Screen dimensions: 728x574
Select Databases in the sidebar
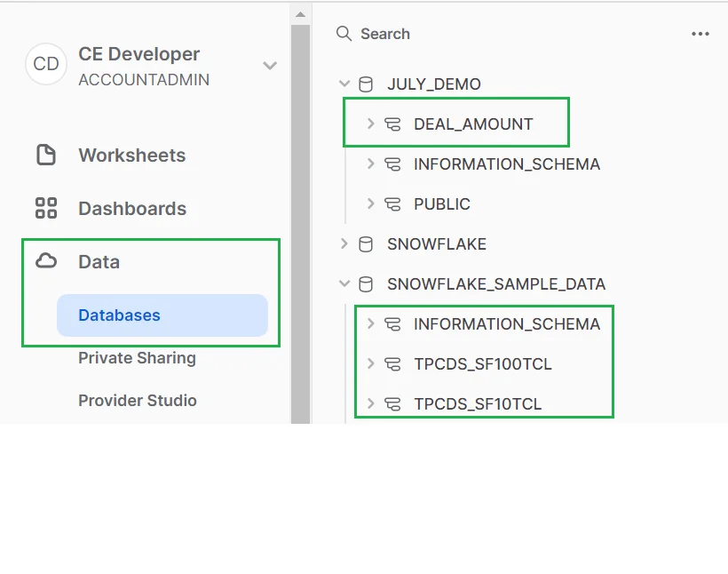[119, 315]
